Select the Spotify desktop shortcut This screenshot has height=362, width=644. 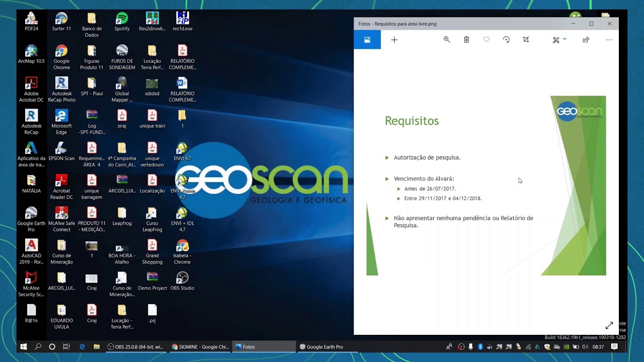[x=122, y=22]
